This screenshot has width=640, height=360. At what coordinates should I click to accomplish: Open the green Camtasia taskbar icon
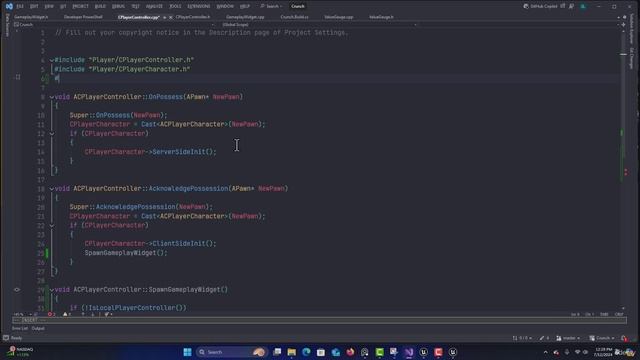[x=380, y=352]
